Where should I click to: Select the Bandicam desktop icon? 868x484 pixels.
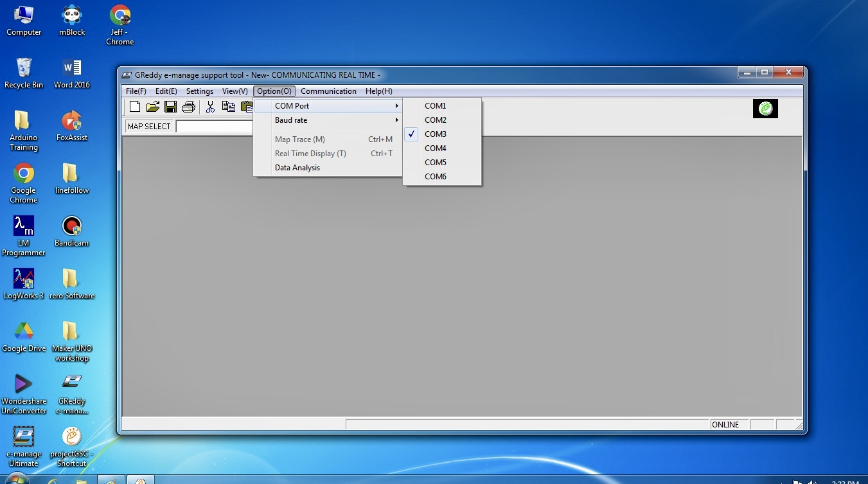(72, 231)
